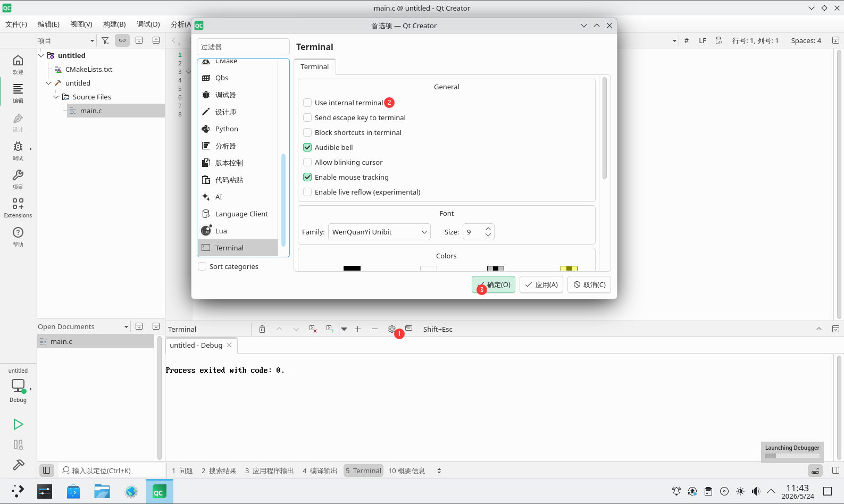Switch to the 5 Terminal output pane

point(363,471)
